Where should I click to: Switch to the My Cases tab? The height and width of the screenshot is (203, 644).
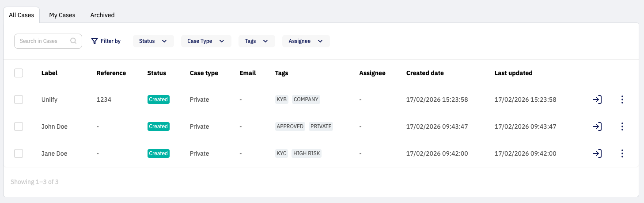tap(62, 15)
